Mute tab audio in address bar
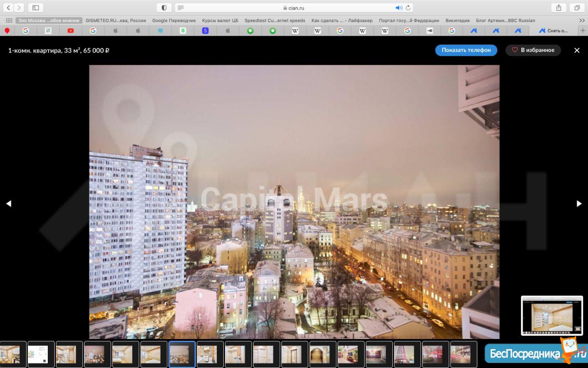Image resolution: width=588 pixels, height=368 pixels. pyautogui.click(x=398, y=8)
